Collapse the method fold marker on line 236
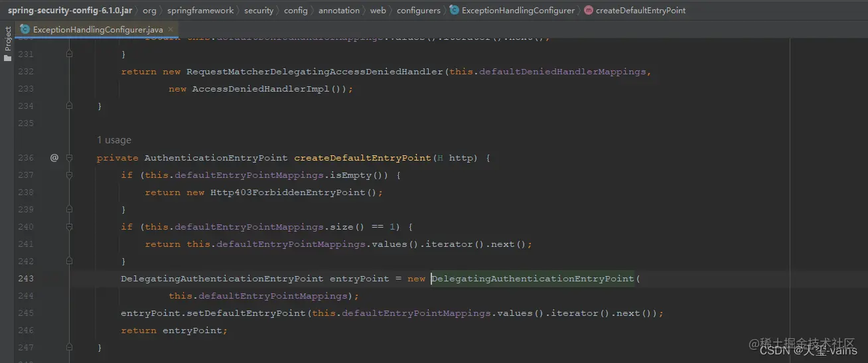Viewport: 868px width, 363px height. [70, 158]
